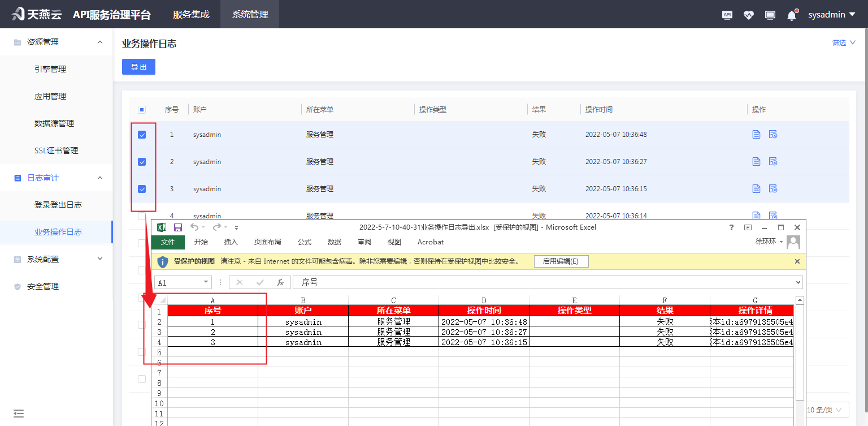
Task: Select the 插入 ribbon tab in Excel
Action: [231, 242]
